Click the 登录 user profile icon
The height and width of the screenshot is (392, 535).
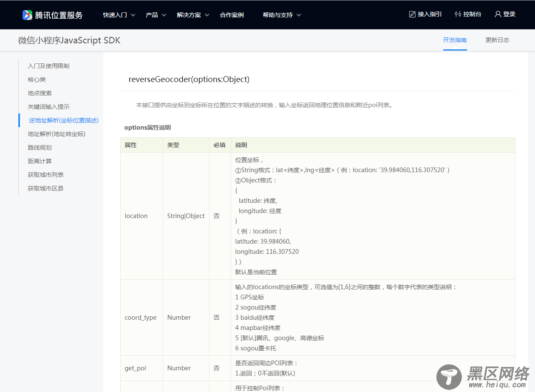pyautogui.click(x=498, y=14)
